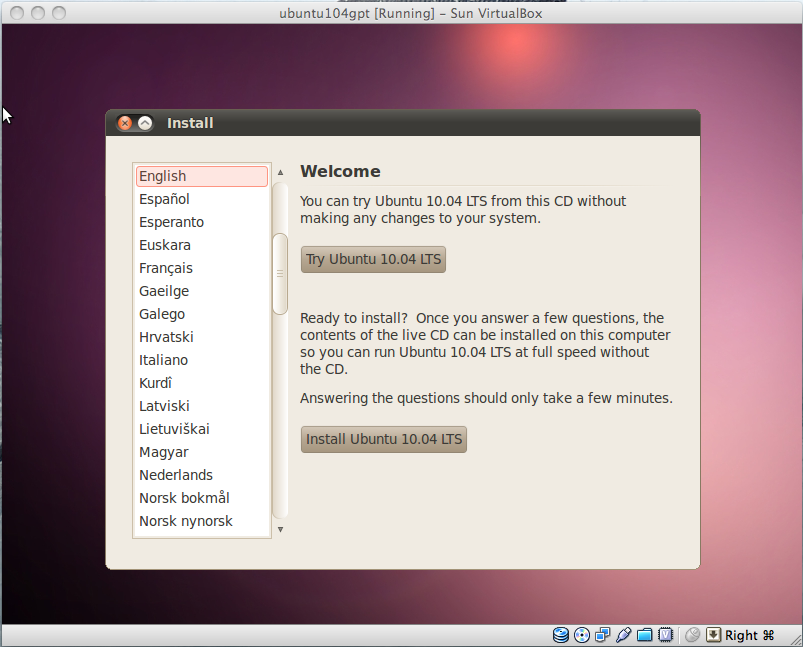Click Install Ubuntu 10.04 LTS button
This screenshot has width=803, height=647.
point(384,440)
